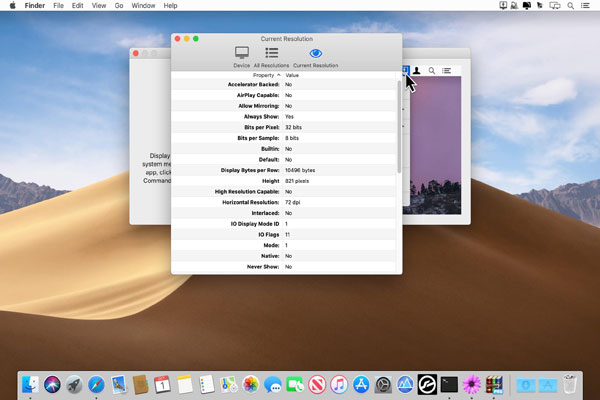Image resolution: width=600 pixels, height=400 pixels.
Task: Open Spotlight search in the menu bar
Action: pyautogui.click(x=570, y=6)
